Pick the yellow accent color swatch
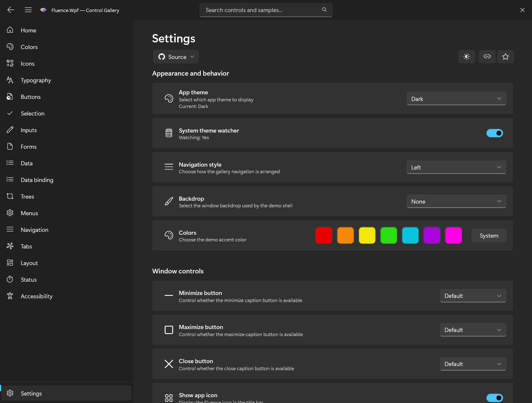This screenshot has height=403, width=532. click(x=367, y=236)
